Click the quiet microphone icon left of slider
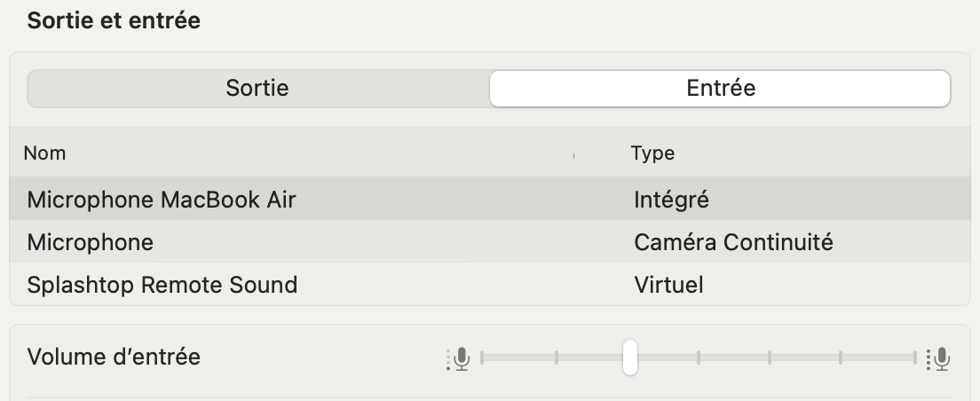Image resolution: width=980 pixels, height=401 pixels. tap(458, 358)
